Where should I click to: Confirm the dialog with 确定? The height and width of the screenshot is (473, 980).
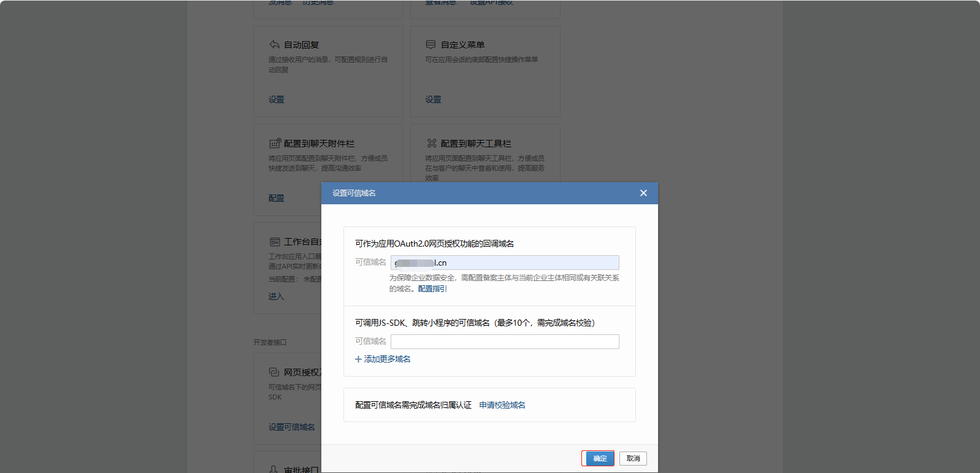(x=599, y=458)
